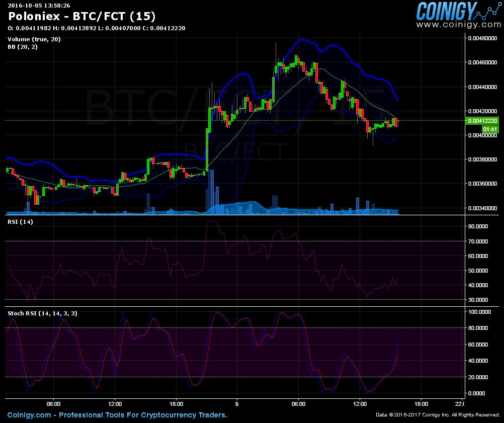Viewport: 504px width, 423px height.
Task: Click the 100.0000 level on the Stoch RSI axis
Action: [479, 312]
